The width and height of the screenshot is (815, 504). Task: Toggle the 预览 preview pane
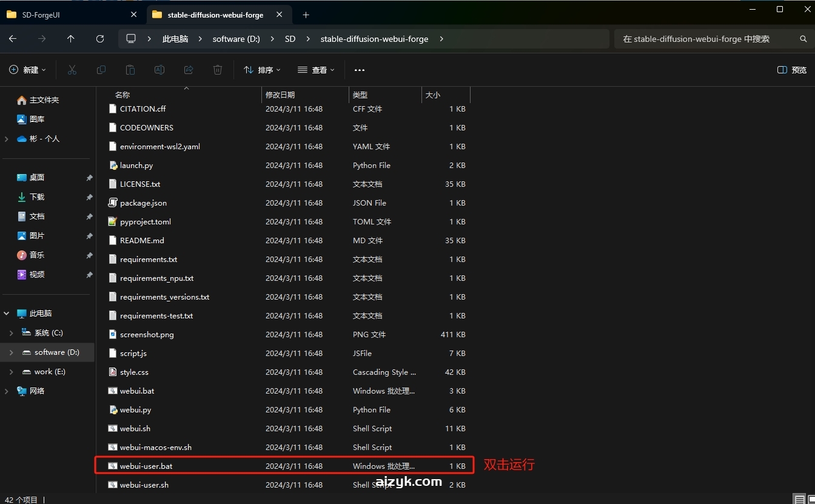[x=792, y=70]
